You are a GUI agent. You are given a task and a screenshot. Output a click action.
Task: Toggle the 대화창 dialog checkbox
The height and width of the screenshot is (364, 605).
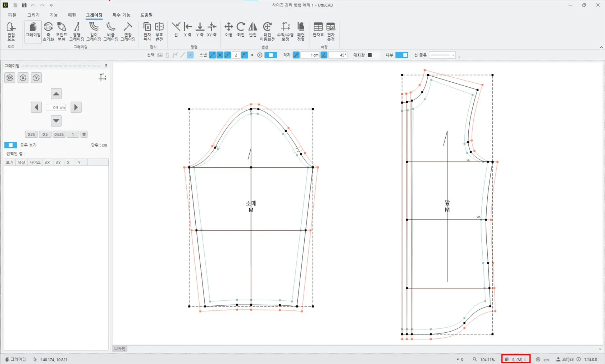(370, 55)
